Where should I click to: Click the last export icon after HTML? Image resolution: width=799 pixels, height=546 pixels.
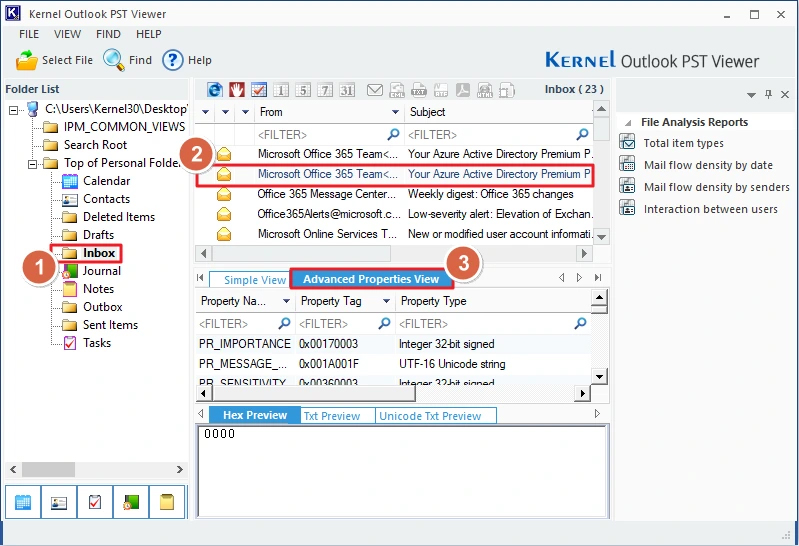(507, 90)
